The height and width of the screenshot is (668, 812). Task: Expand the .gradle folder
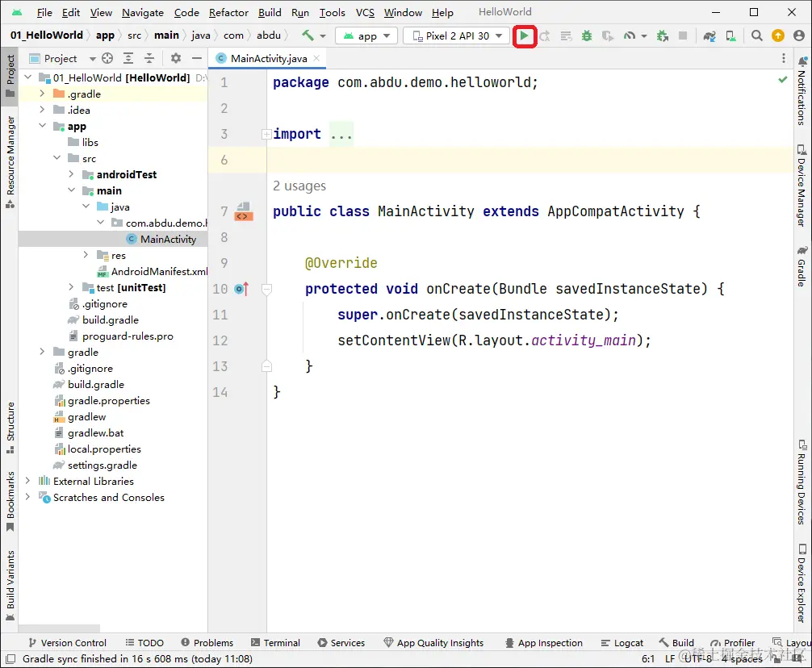point(42,94)
